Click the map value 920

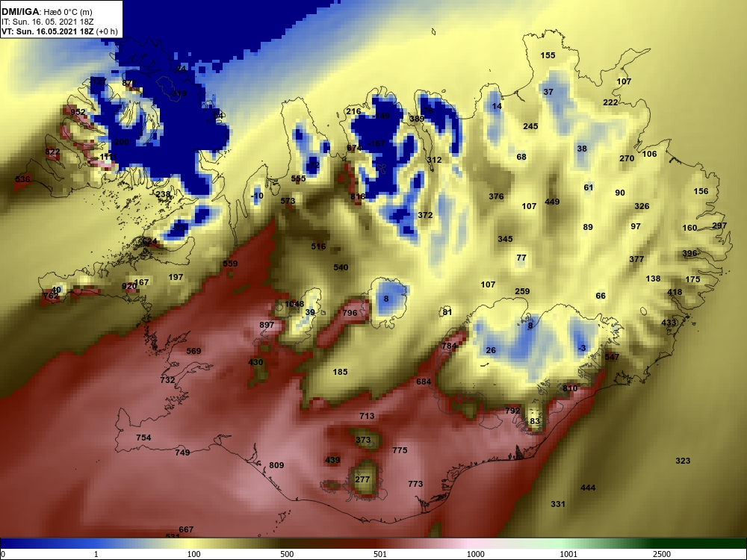click(128, 286)
